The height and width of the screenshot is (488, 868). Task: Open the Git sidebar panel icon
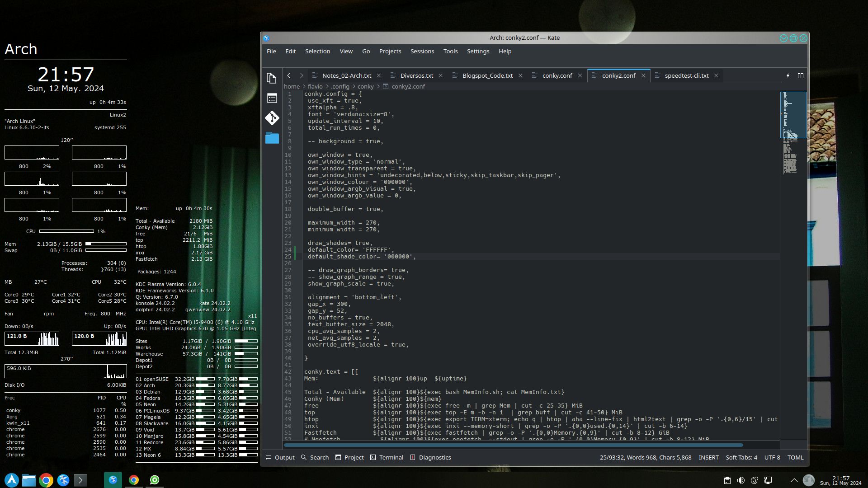[x=272, y=118]
